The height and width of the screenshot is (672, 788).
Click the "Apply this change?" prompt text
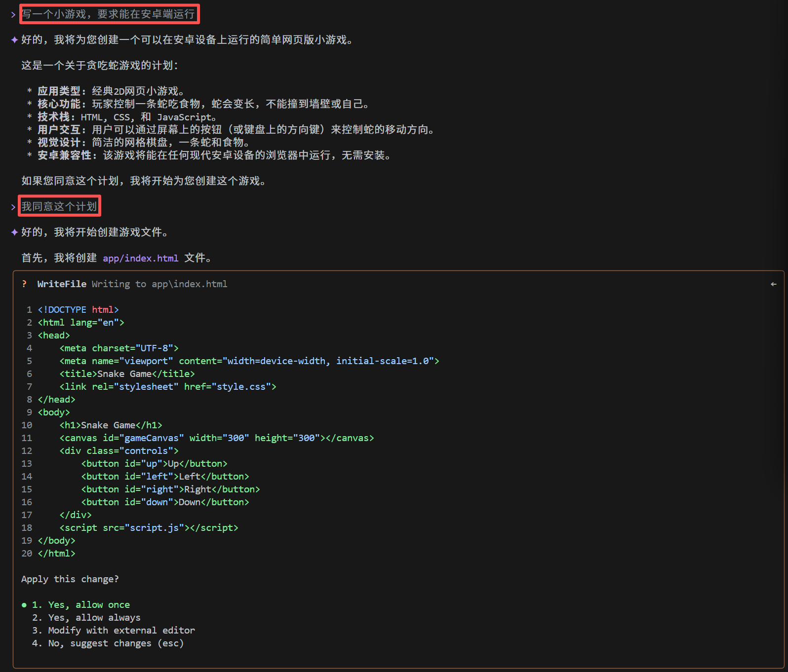coord(70,579)
